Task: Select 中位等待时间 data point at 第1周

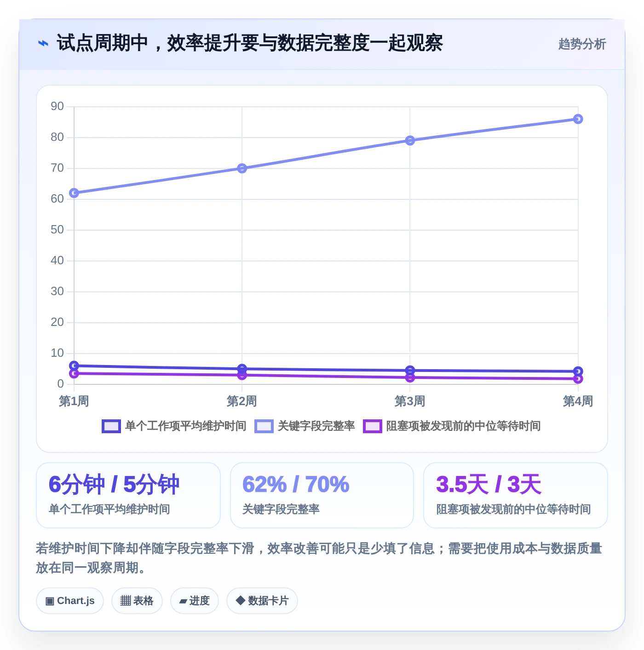Action: pos(74,373)
